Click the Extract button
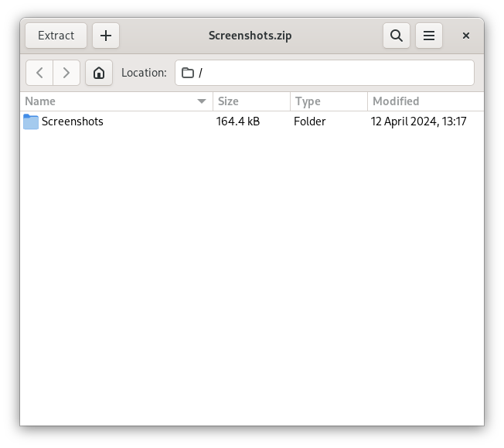The width and height of the screenshot is (504, 448). coord(56,36)
